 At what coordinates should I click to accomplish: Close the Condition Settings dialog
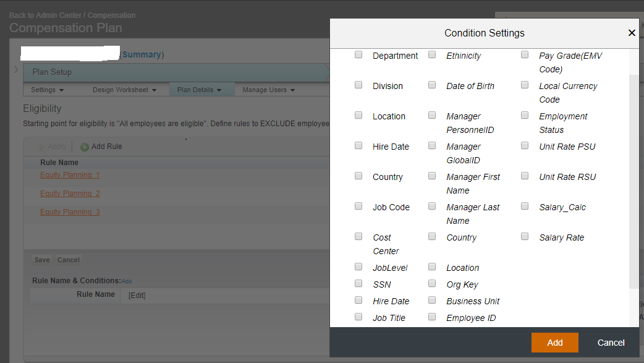[x=632, y=33]
